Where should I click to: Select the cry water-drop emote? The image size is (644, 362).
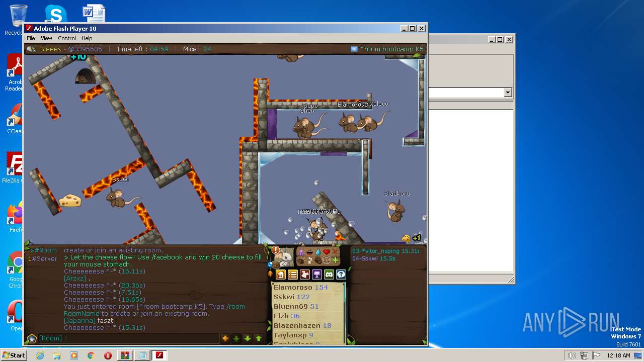click(318, 252)
